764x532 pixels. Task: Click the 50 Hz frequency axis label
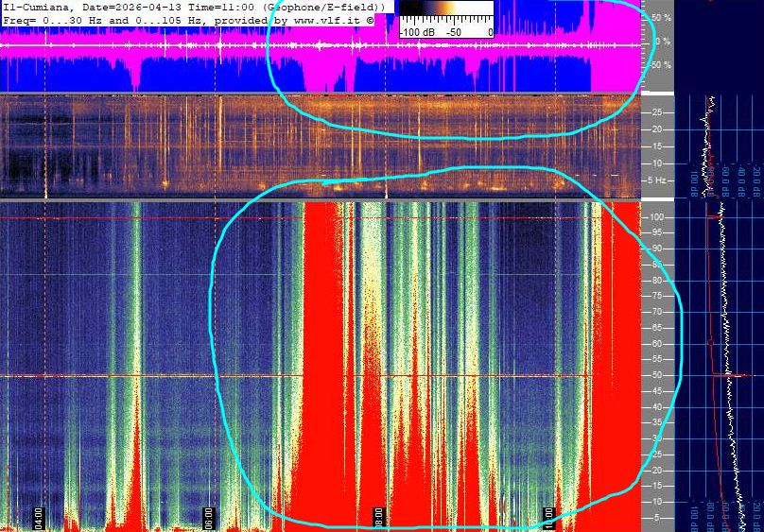click(655, 375)
